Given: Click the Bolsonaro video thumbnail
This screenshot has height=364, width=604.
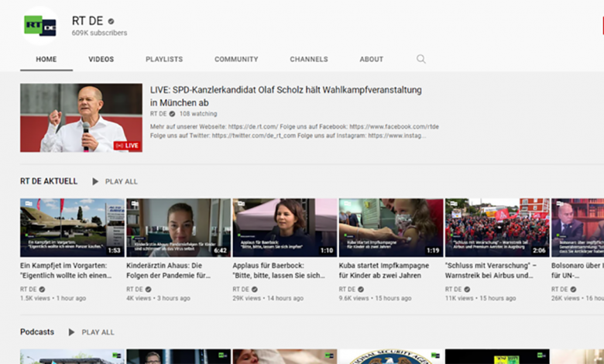Looking at the screenshot, I should (578, 228).
